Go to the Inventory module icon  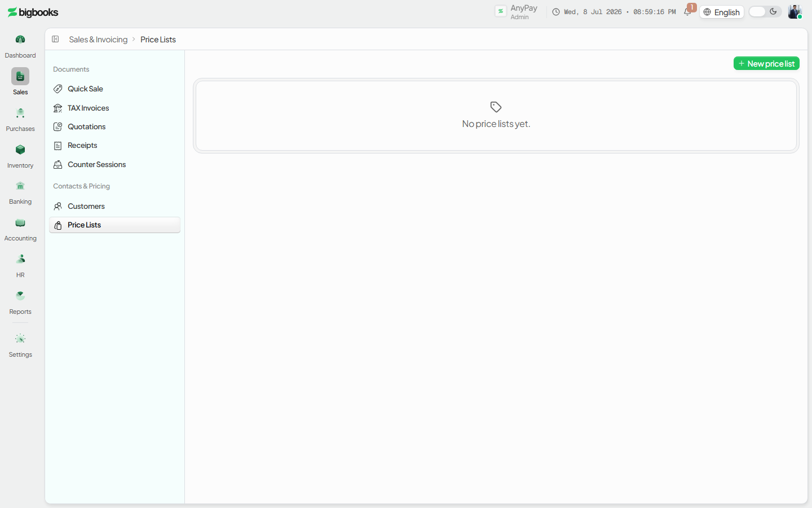coord(20,150)
